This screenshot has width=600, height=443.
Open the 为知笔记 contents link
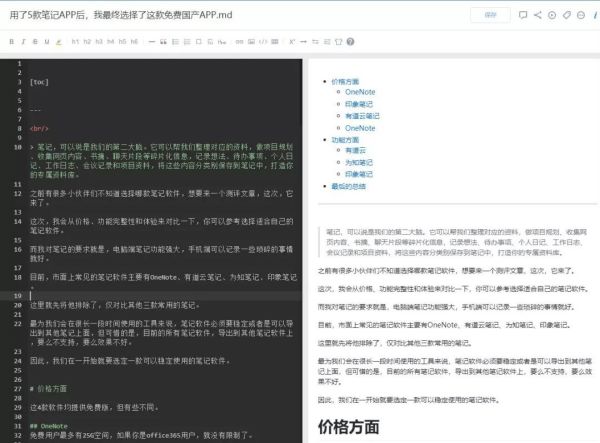click(359, 162)
